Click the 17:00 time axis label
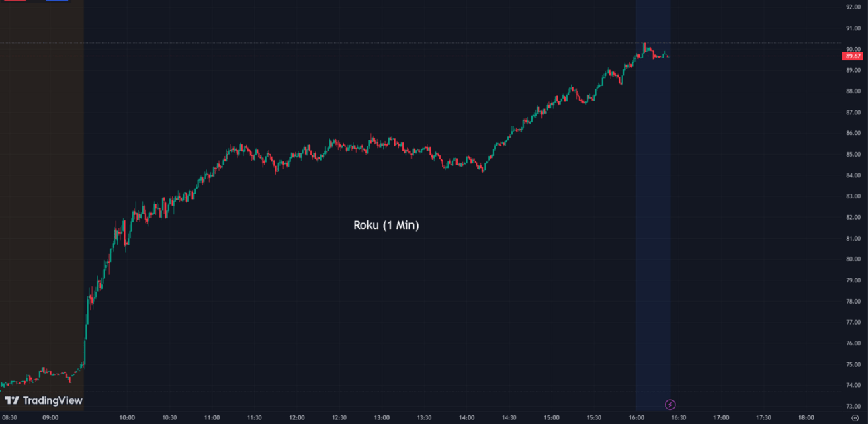This screenshot has width=868, height=424. pyautogui.click(x=721, y=417)
